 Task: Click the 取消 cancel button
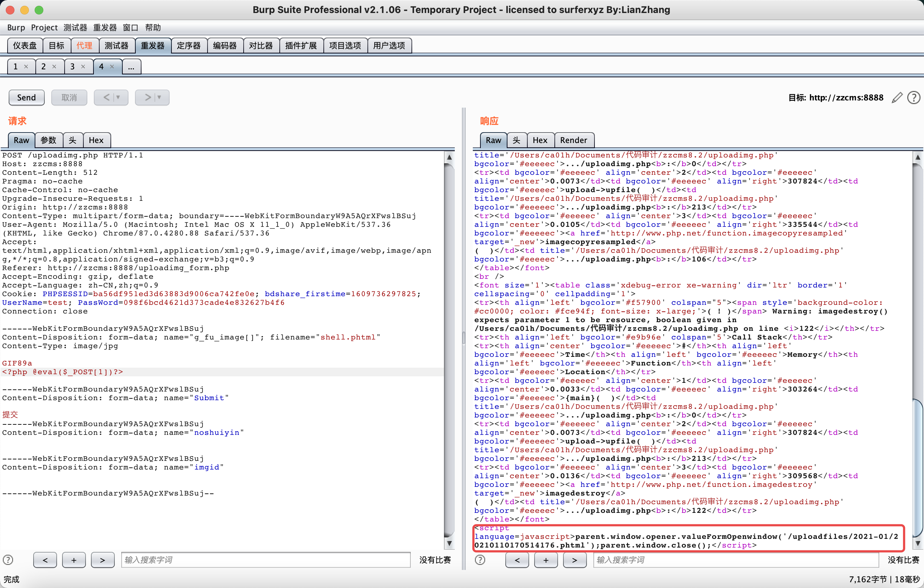click(x=69, y=98)
